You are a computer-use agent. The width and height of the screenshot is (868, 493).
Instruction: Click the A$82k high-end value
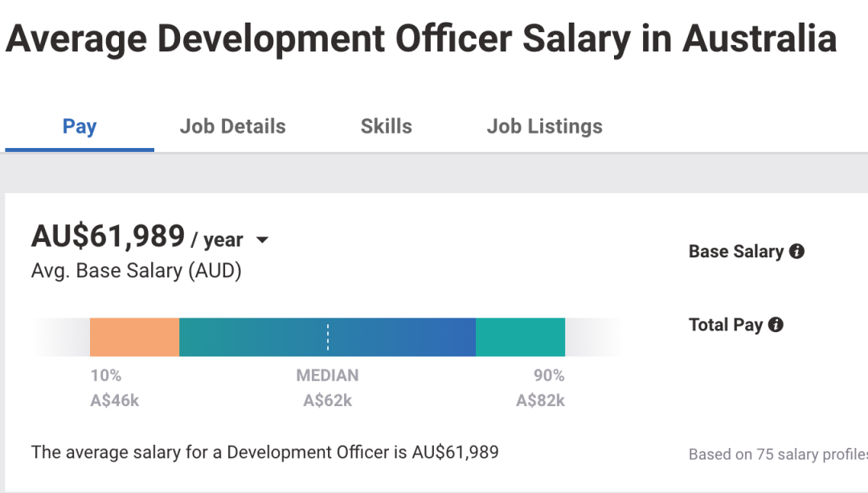point(540,401)
